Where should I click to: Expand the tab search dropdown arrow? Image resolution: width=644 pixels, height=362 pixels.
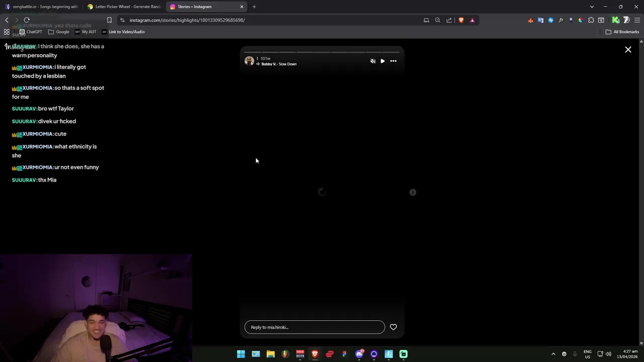point(592,7)
